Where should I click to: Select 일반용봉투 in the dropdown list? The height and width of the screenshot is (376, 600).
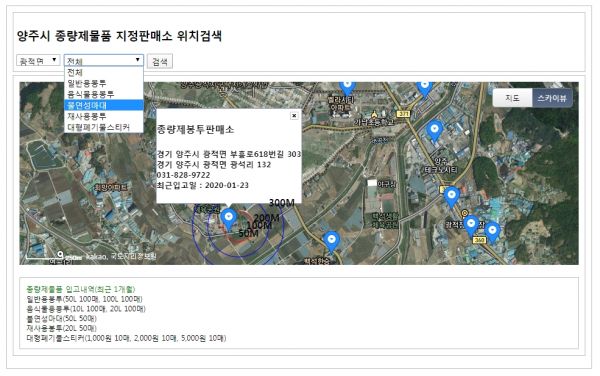point(104,83)
